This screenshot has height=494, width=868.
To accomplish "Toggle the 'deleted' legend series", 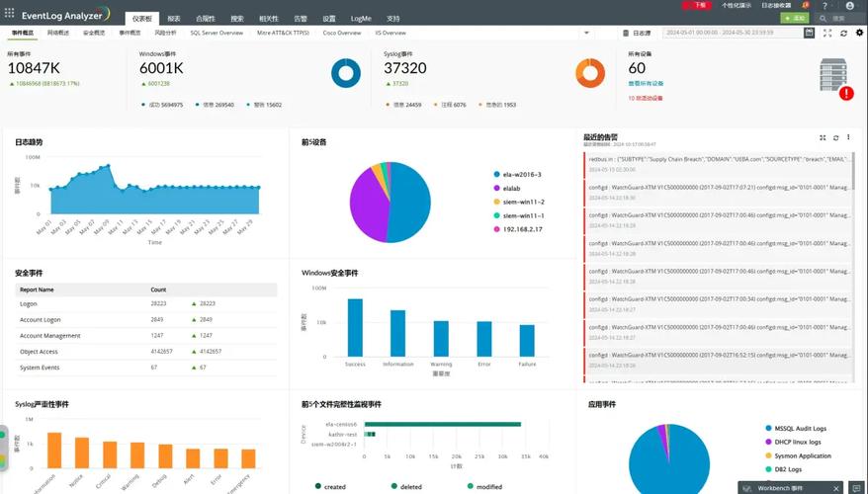I will (394, 486).
